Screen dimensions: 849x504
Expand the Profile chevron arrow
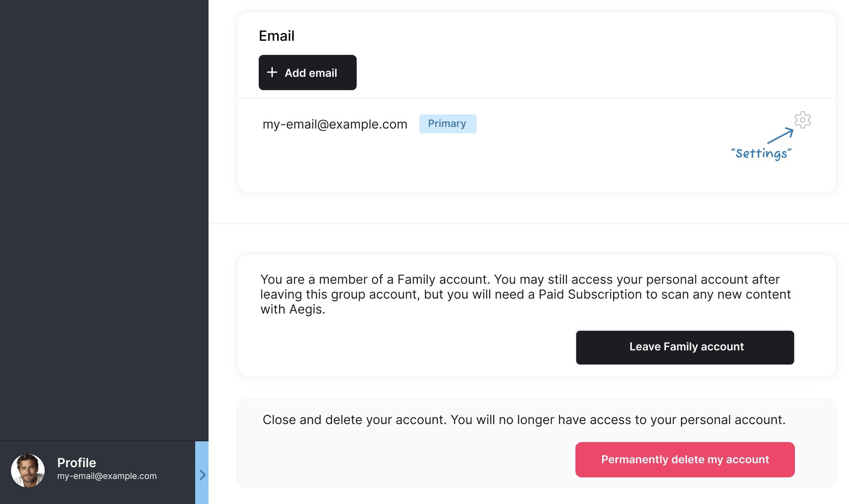pyautogui.click(x=202, y=475)
